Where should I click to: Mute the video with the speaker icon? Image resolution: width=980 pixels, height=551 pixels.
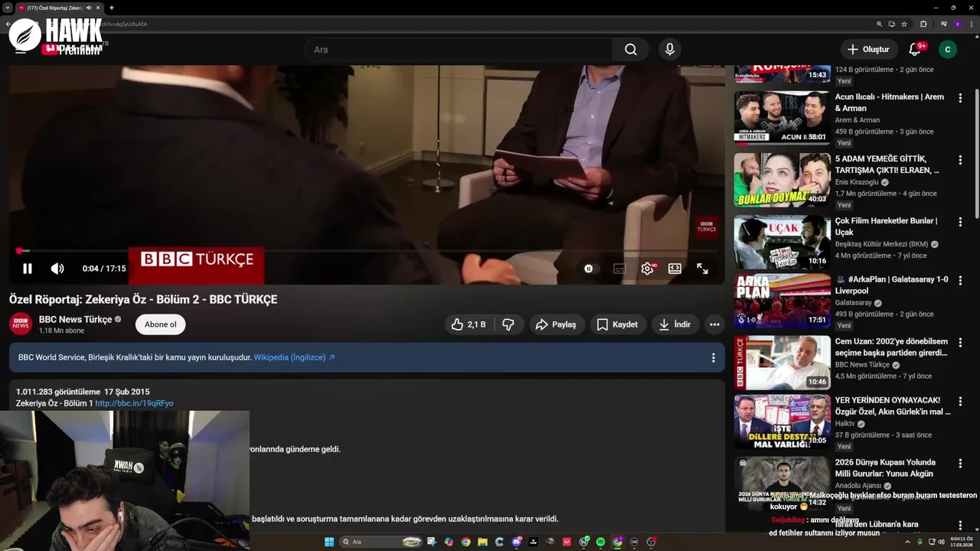point(57,269)
